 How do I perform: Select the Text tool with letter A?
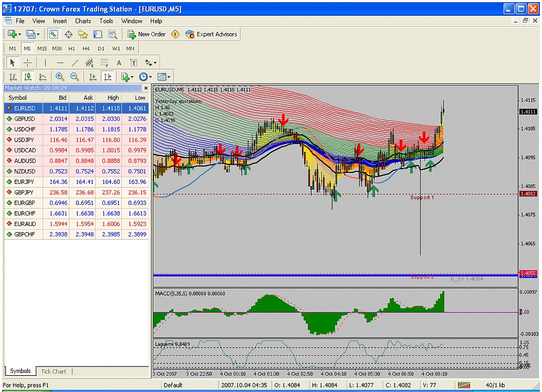click(119, 63)
